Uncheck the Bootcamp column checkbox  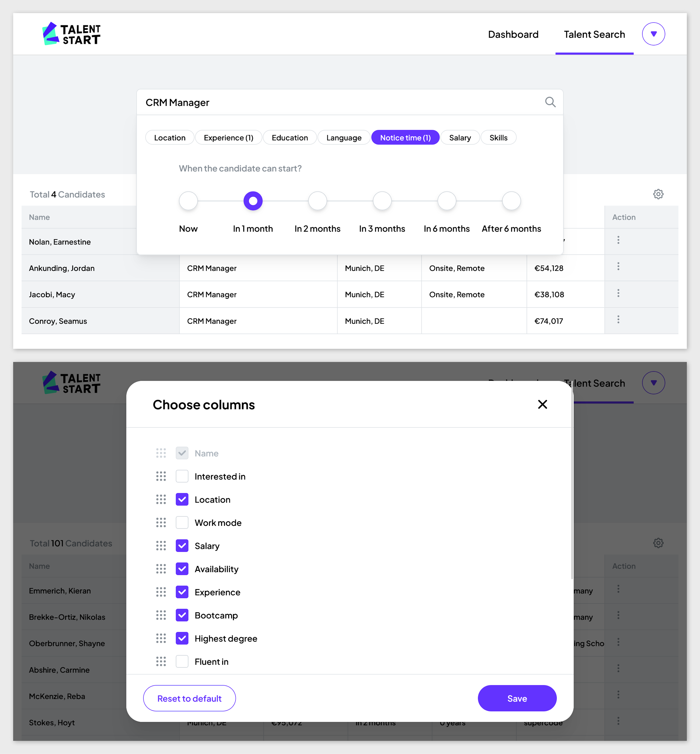tap(182, 615)
